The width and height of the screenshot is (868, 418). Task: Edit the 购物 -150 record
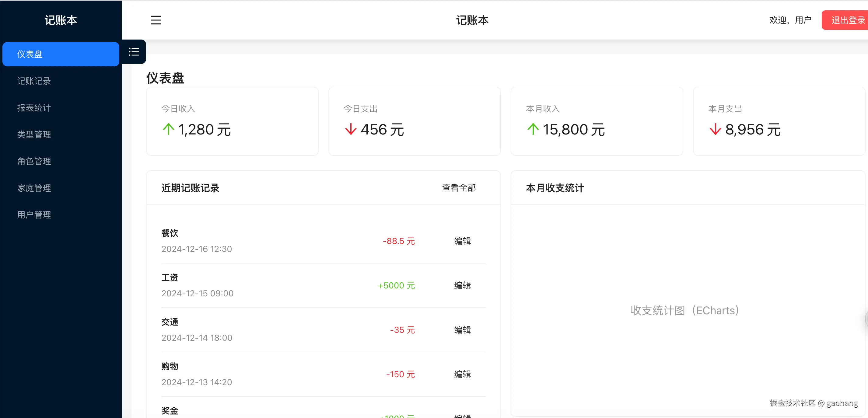pos(462,374)
